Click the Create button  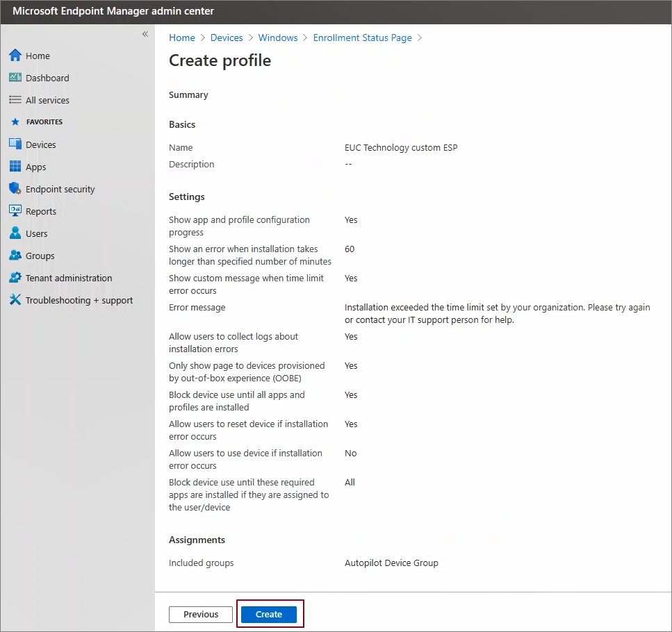tap(269, 614)
